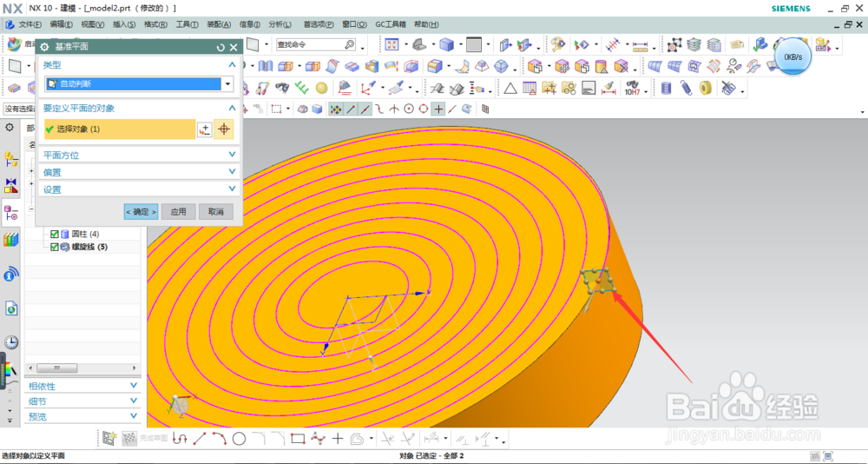Open the Part Navigator sidebar tab
This screenshot has height=464, width=868.
click(x=10, y=212)
